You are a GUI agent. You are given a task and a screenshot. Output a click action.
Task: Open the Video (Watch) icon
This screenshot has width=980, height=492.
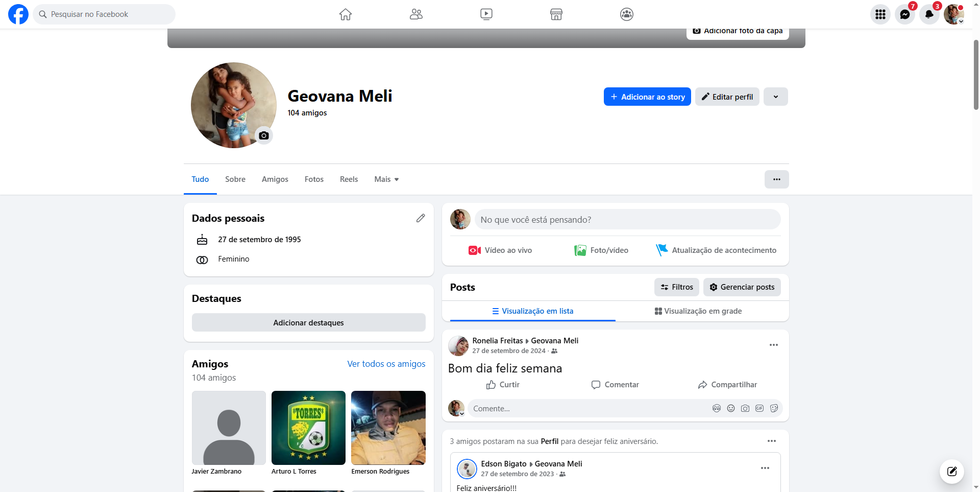[x=486, y=14]
